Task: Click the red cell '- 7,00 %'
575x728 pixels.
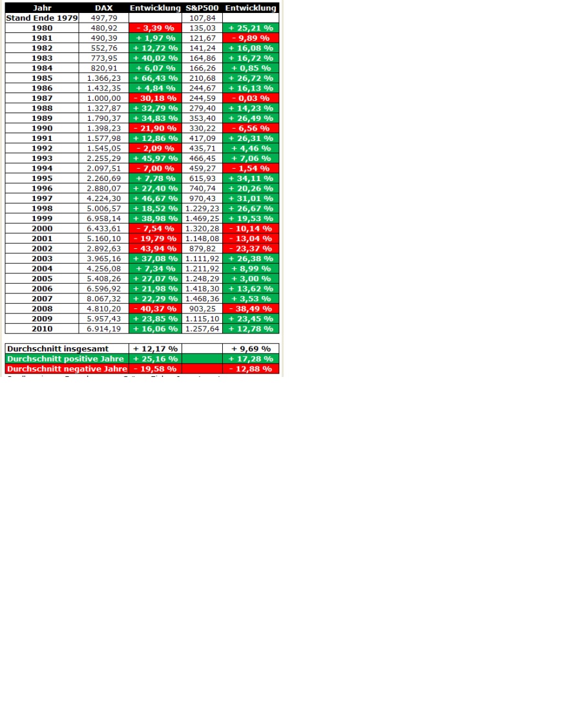Action: (x=156, y=168)
